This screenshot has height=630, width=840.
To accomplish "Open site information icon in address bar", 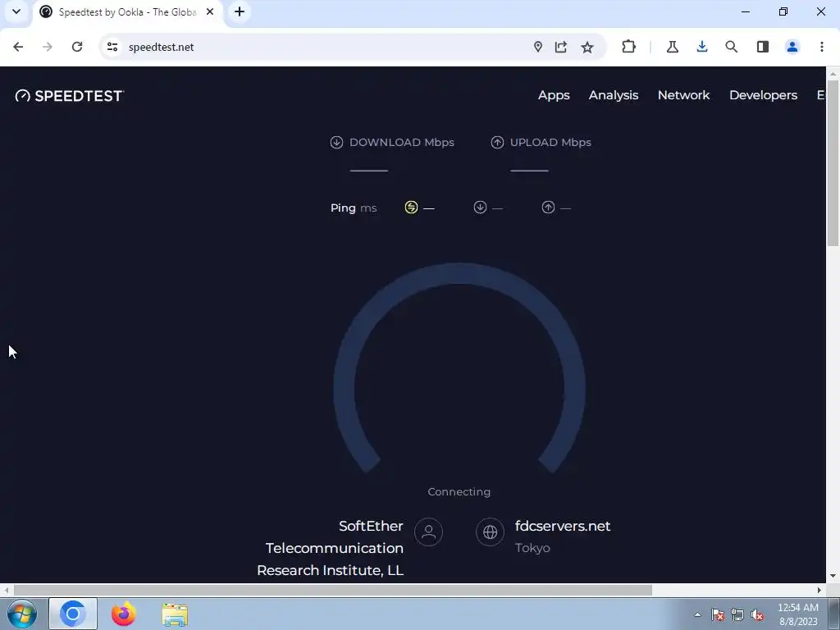I will 112,47.
